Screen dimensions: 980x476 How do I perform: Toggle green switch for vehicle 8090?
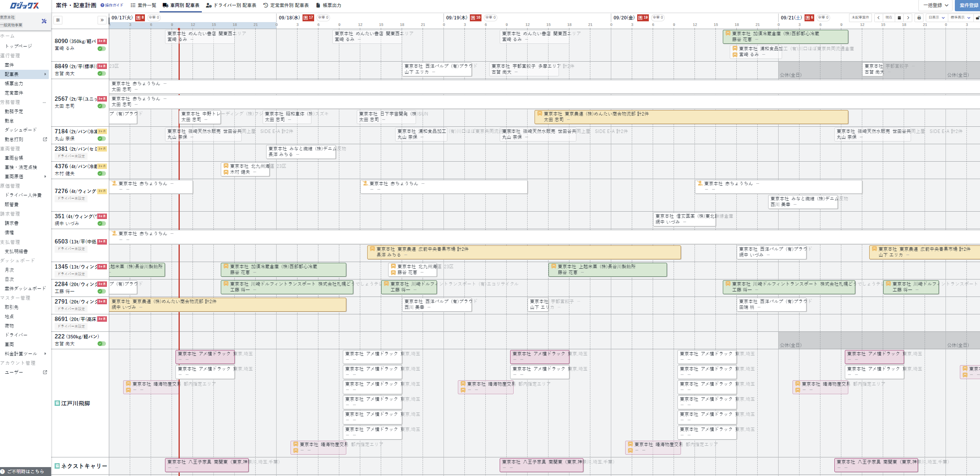[x=101, y=48]
